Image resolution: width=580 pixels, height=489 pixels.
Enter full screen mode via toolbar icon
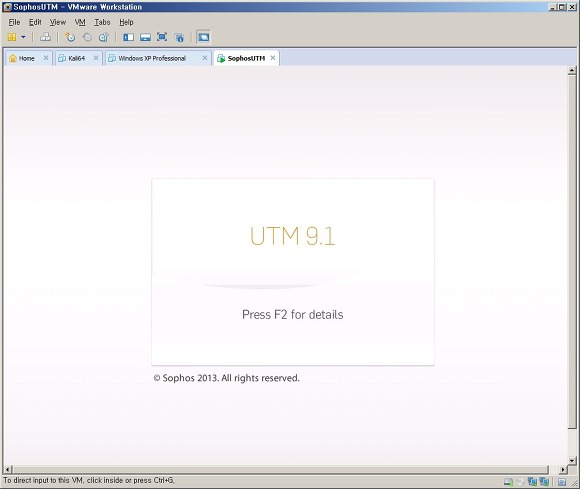click(x=162, y=37)
